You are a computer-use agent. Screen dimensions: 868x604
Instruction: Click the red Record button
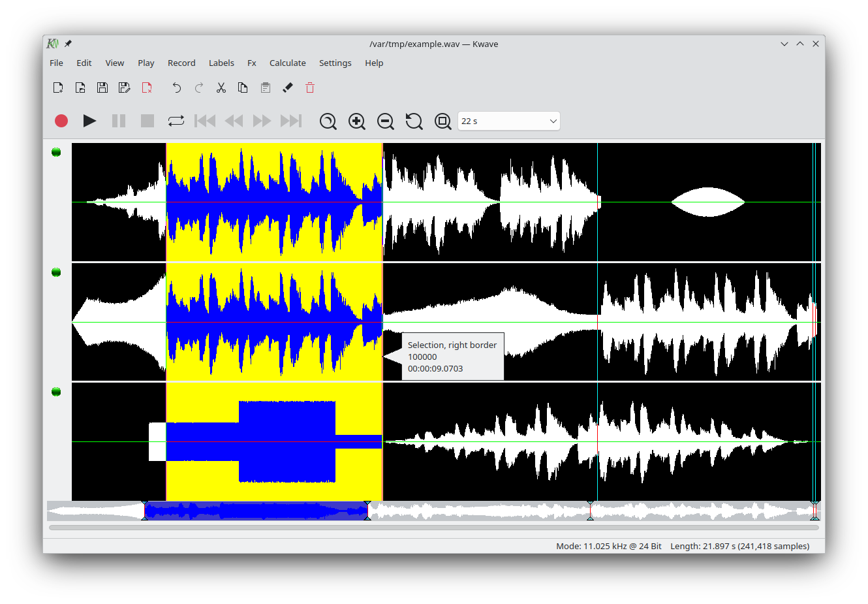click(61, 121)
